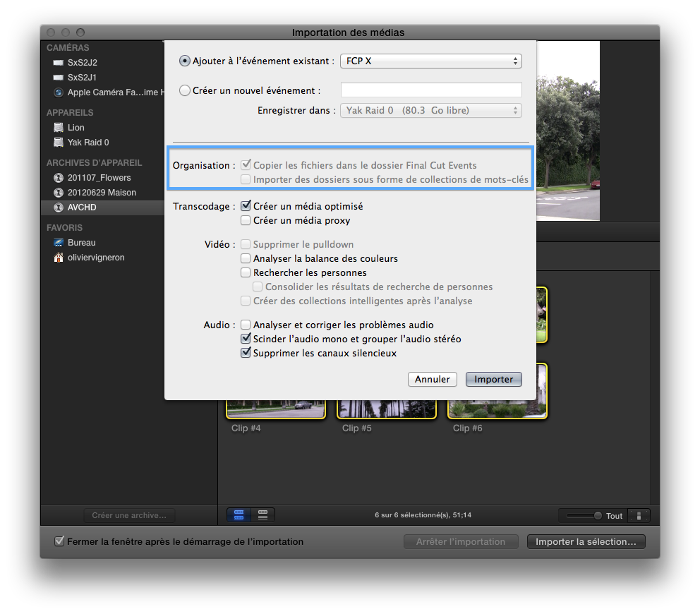Select the 201107_Flowers archive icon
This screenshot has height=614, width=700.
[58, 178]
